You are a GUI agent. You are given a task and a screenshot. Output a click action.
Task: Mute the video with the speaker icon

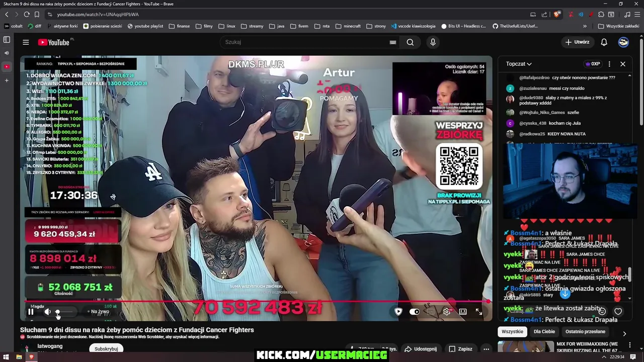tap(48, 312)
